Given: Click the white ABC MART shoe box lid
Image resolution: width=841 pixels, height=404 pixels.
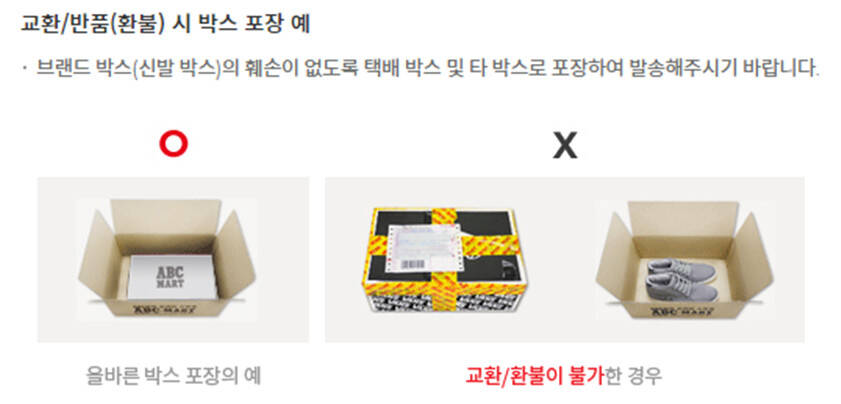Looking at the screenshot, I should pos(173,277).
